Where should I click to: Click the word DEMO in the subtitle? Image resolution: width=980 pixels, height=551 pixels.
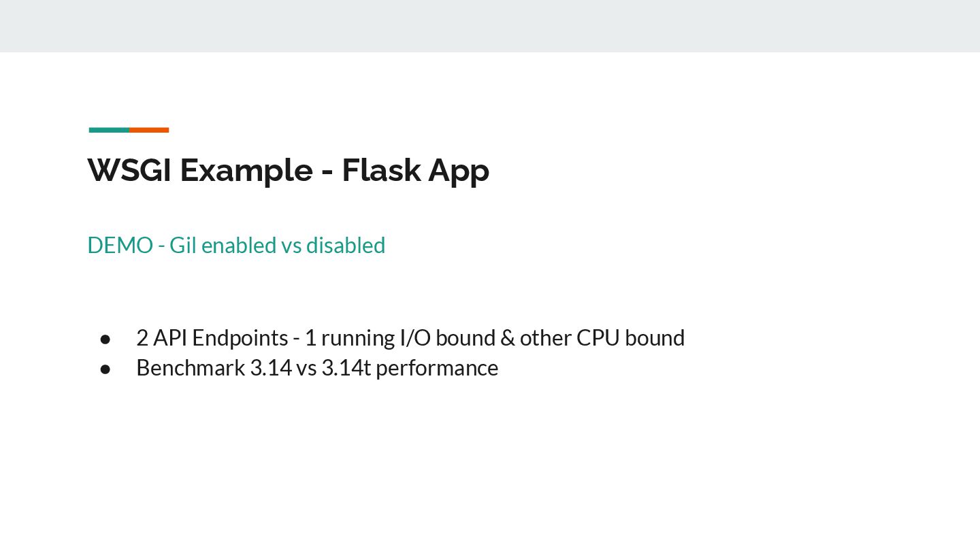click(120, 245)
